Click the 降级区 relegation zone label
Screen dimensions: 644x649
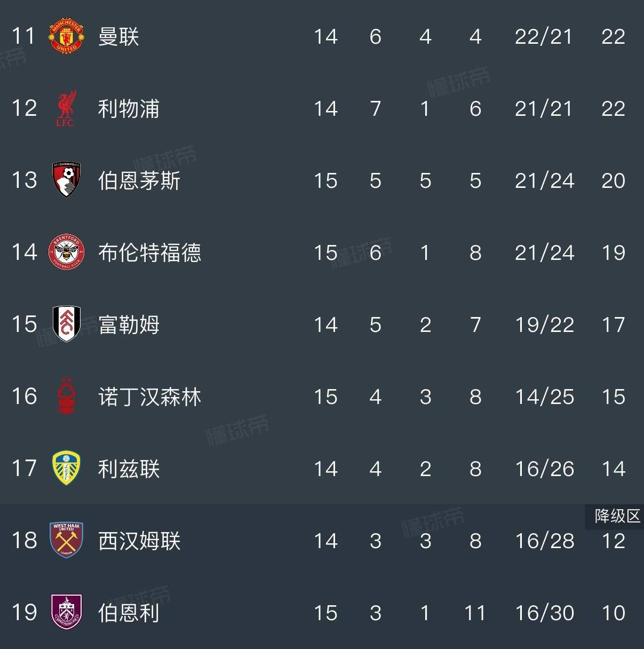pyautogui.click(x=617, y=516)
